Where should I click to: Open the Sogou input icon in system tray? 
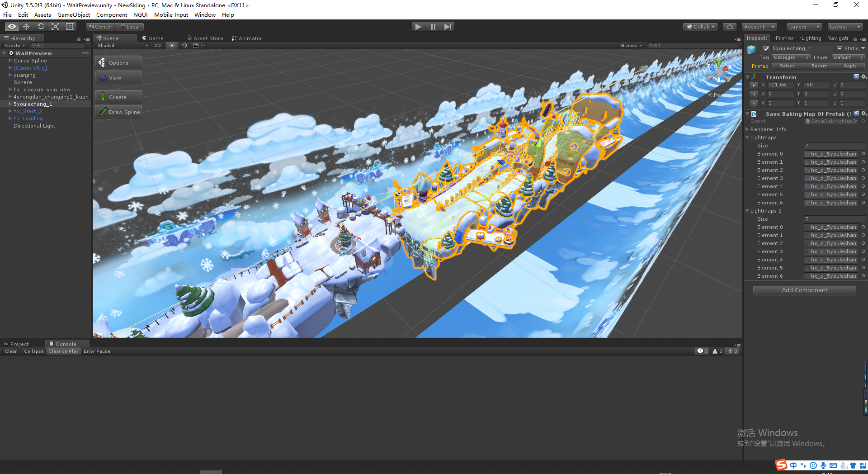(x=781, y=465)
